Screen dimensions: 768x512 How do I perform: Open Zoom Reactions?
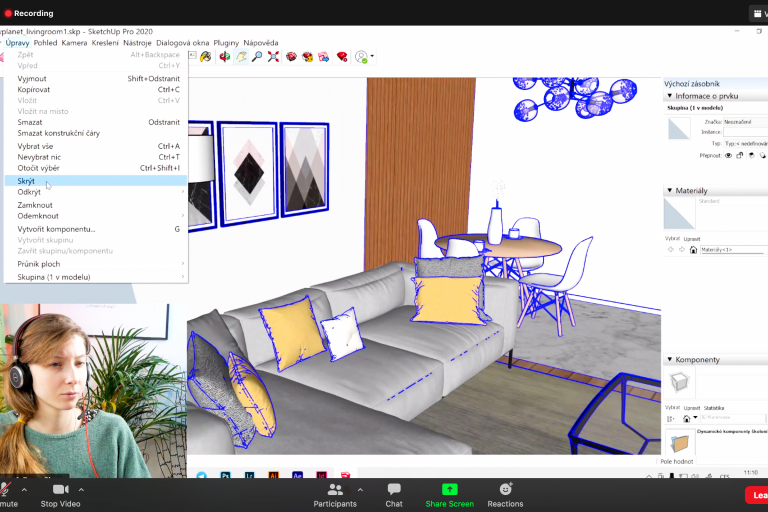[x=505, y=494]
